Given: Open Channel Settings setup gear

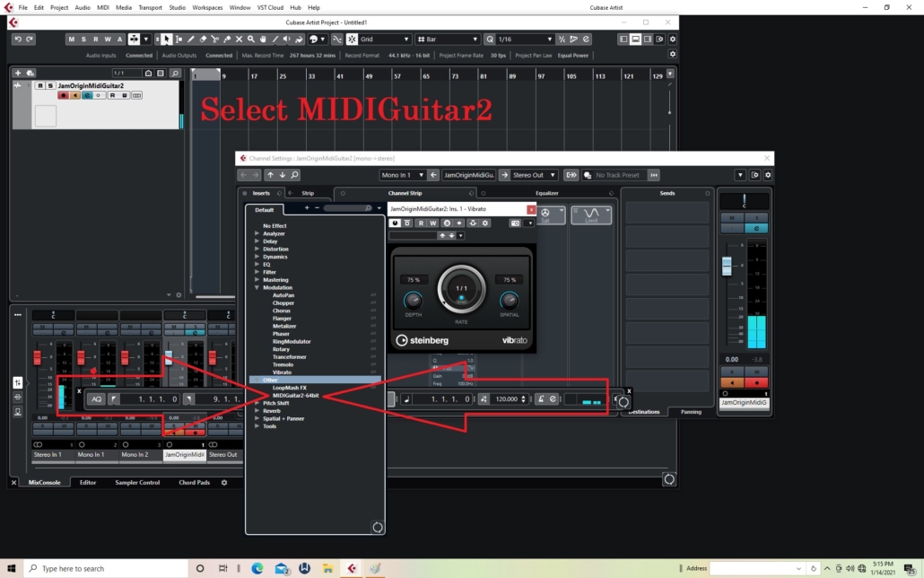Looking at the screenshot, I should 768,175.
